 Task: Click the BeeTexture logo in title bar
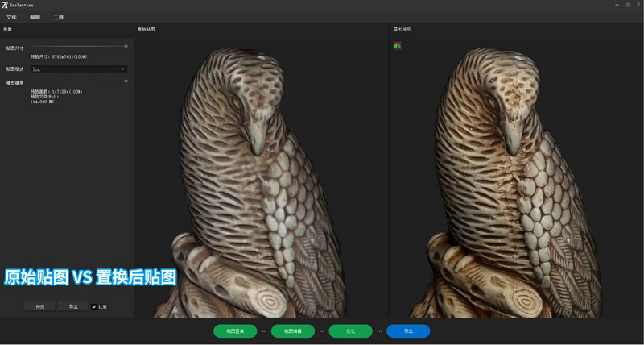[x=5, y=5]
